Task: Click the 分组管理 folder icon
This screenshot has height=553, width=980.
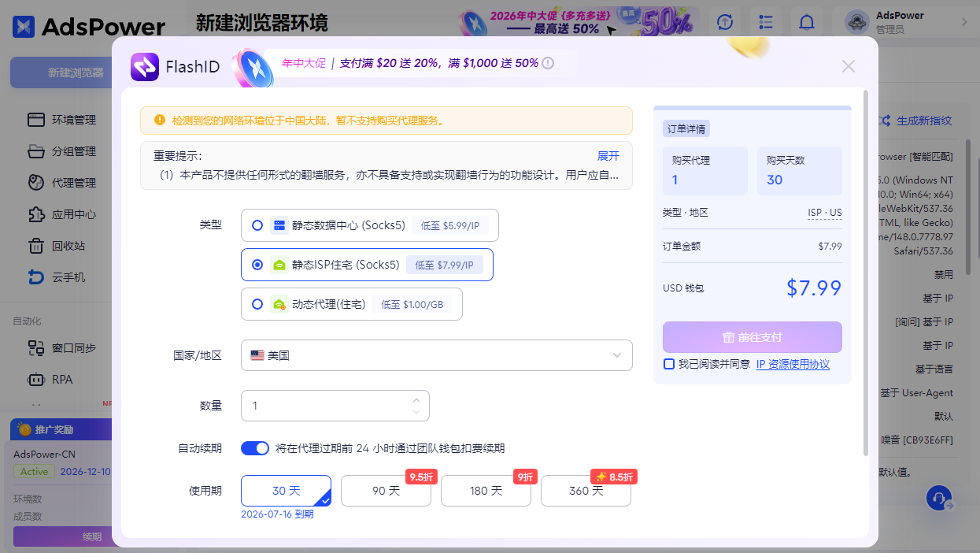Action: click(36, 151)
